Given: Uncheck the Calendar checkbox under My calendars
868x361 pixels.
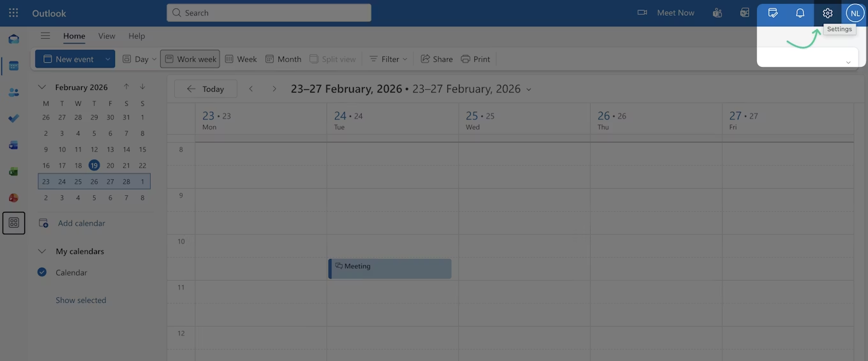Looking at the screenshot, I should [42, 272].
